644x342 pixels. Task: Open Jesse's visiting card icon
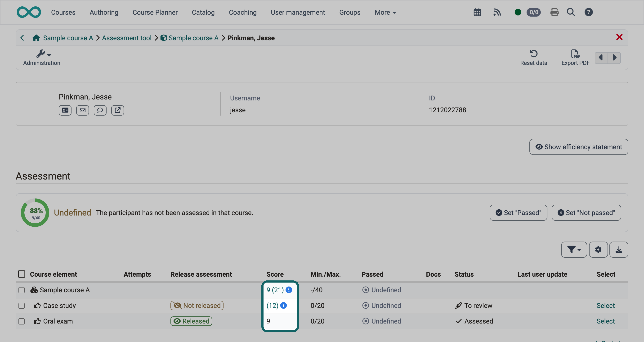[65, 110]
